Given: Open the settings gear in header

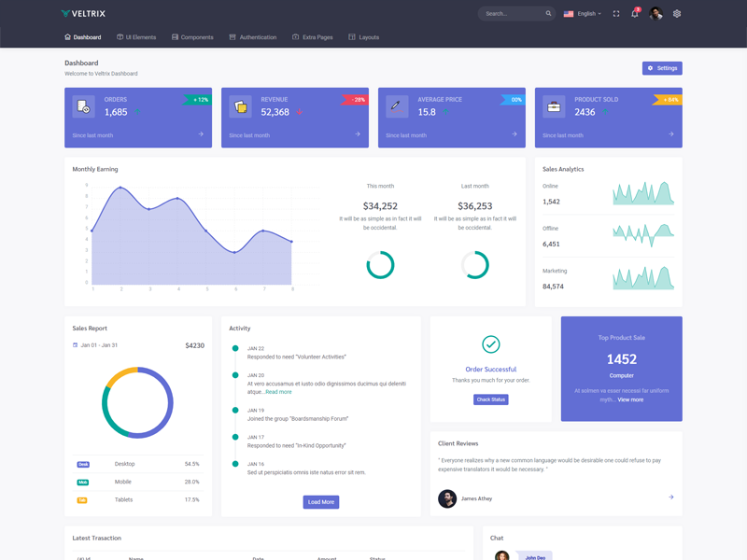Looking at the screenshot, I should [677, 14].
